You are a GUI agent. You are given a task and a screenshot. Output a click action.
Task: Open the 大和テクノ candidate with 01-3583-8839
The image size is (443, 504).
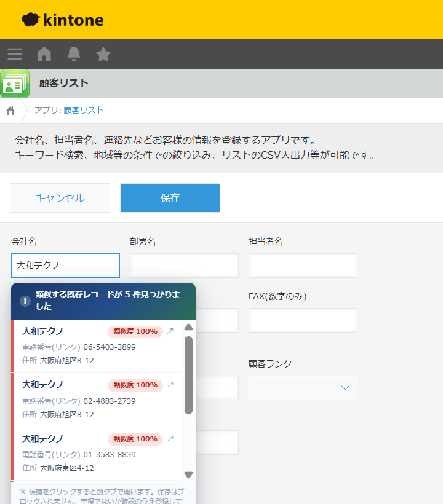tap(97, 454)
